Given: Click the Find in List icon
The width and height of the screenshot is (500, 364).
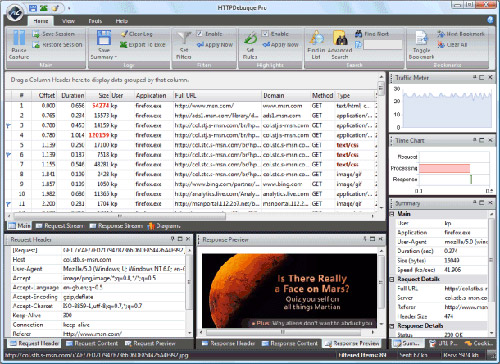Looking at the screenshot, I should 317,37.
